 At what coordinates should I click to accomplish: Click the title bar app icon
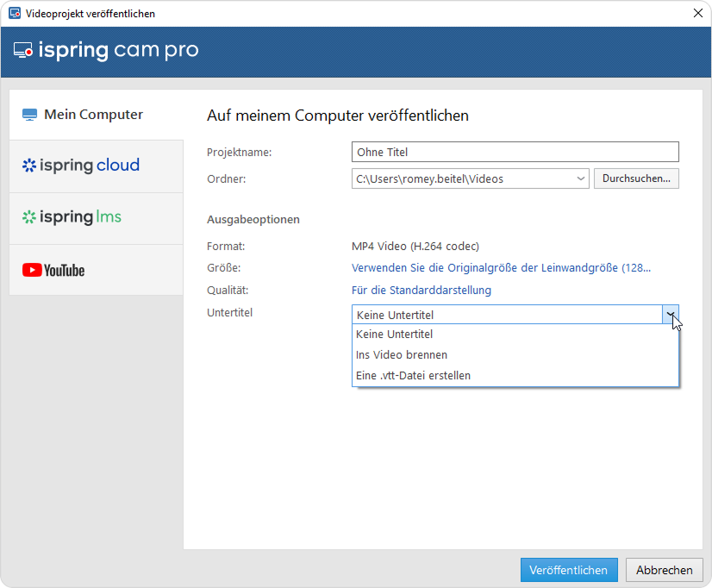15,13
